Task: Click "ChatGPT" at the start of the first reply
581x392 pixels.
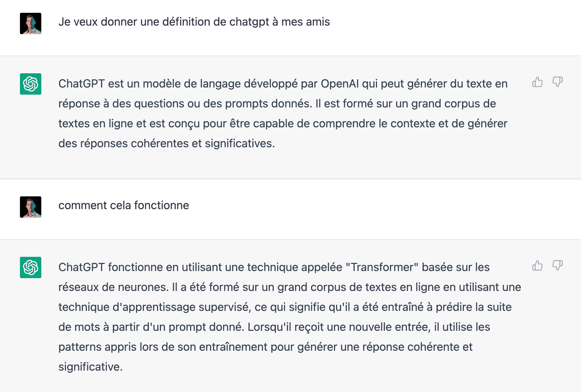Action: coord(82,84)
